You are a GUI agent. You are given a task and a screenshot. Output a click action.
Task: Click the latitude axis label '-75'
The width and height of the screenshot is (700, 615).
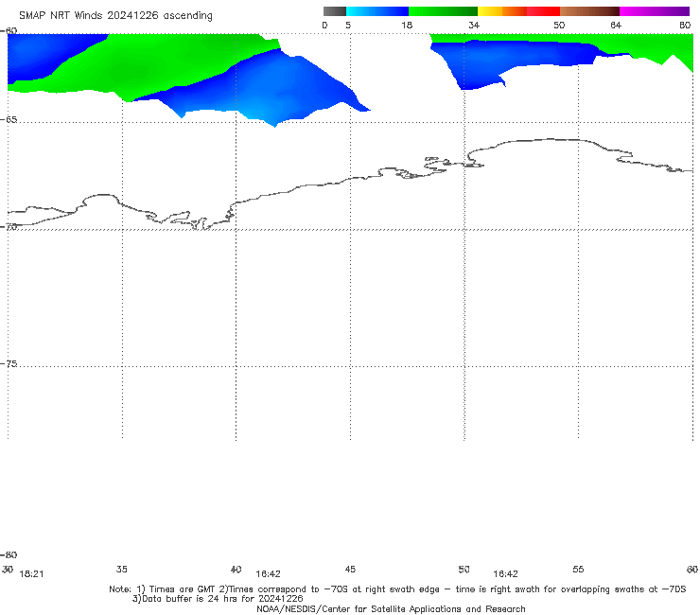(9, 364)
